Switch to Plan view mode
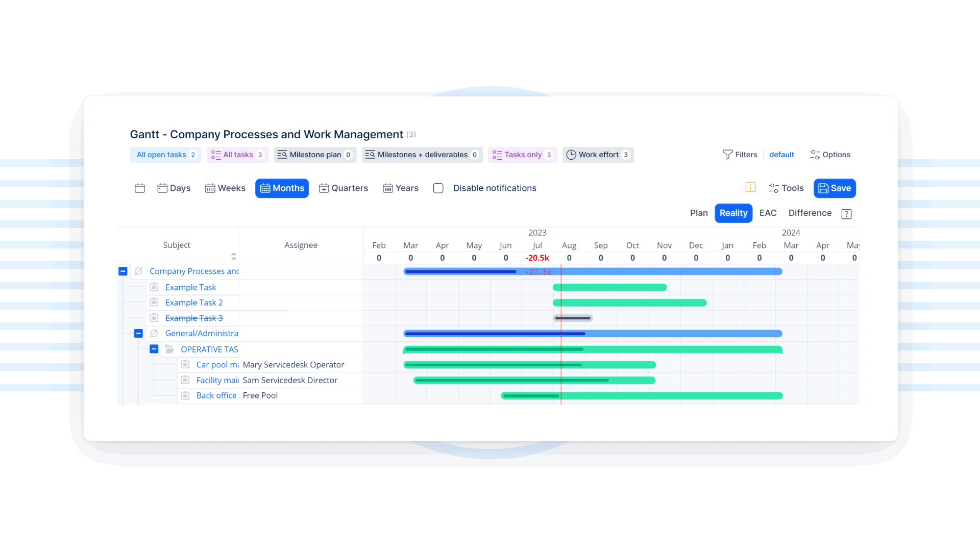 click(x=698, y=213)
